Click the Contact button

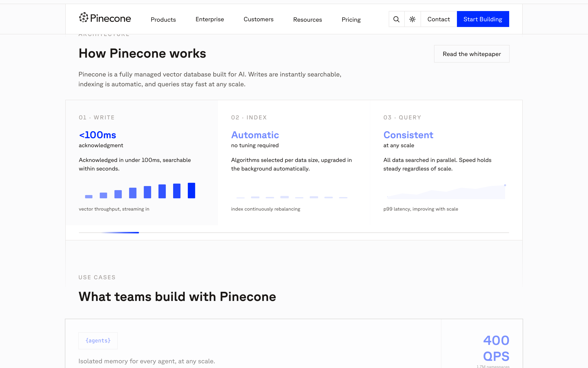pyautogui.click(x=439, y=19)
